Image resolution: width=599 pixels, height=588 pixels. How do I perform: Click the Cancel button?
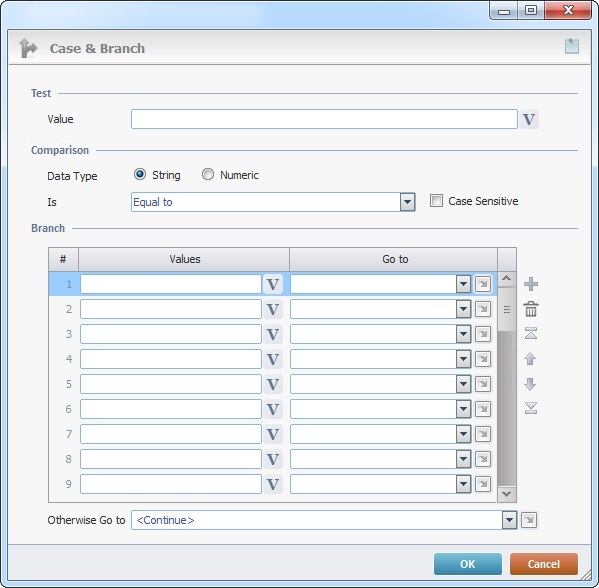coord(544,564)
